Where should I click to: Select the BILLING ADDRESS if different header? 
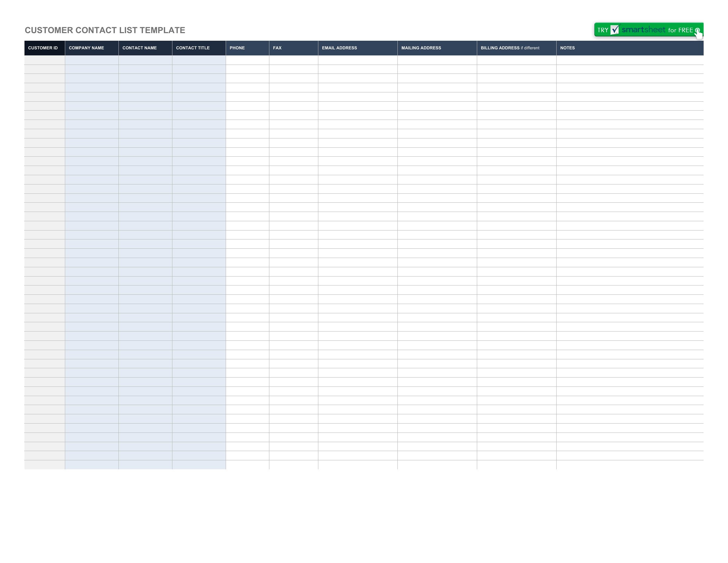click(x=516, y=48)
